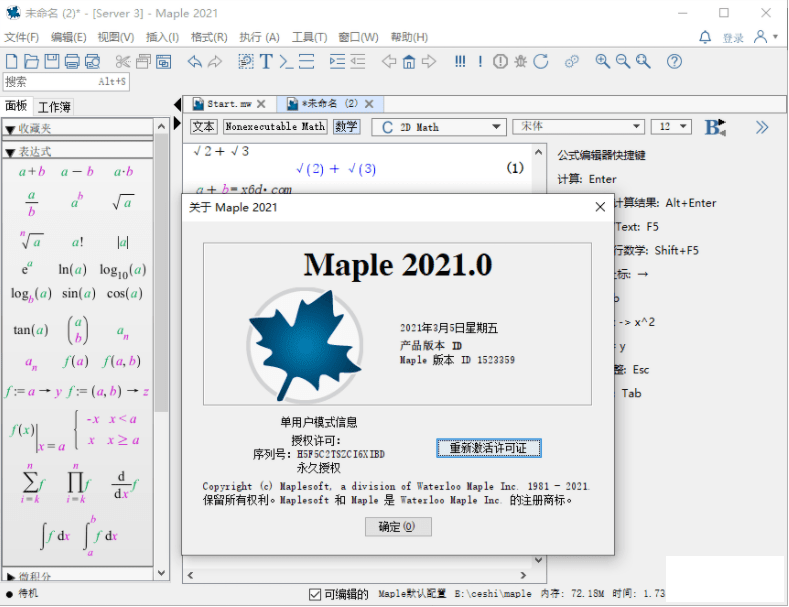Select the 文本 mode button
This screenshot has height=607, width=789.
(203, 126)
